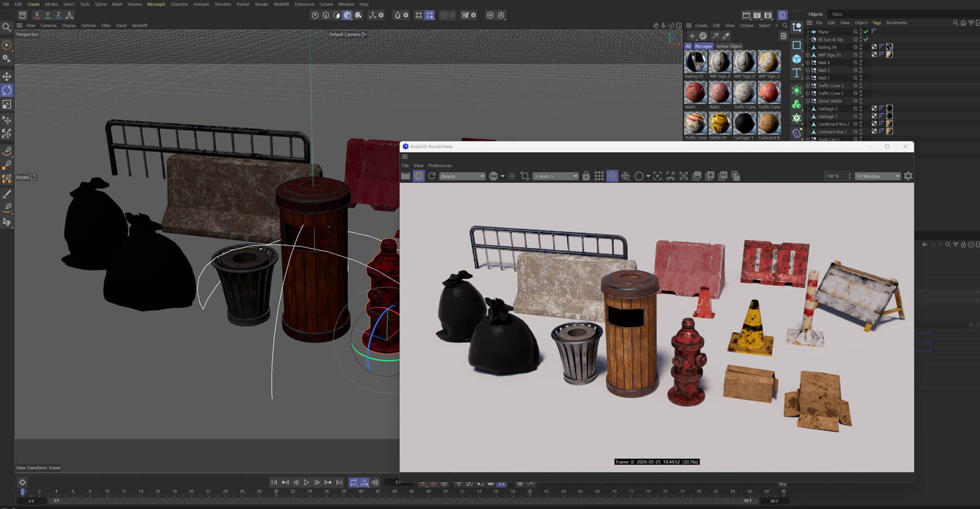Image resolution: width=980 pixels, height=509 pixels.
Task: Click the 100 % zoom input field
Action: click(x=838, y=176)
